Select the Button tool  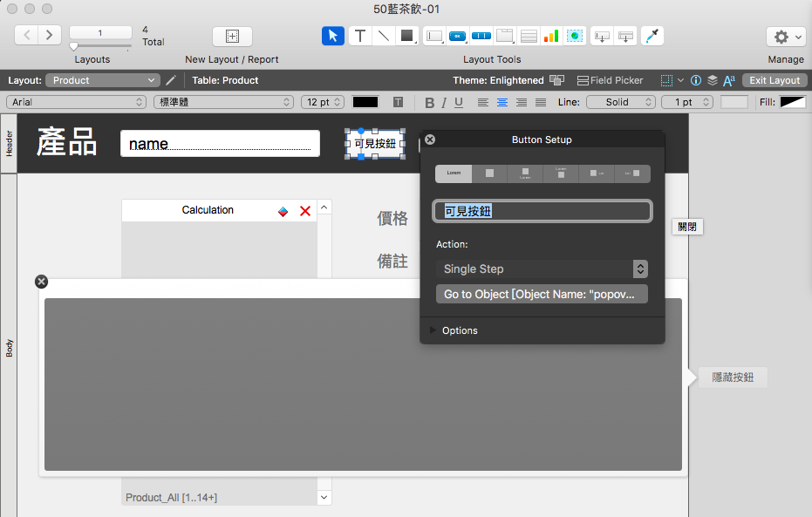457,36
